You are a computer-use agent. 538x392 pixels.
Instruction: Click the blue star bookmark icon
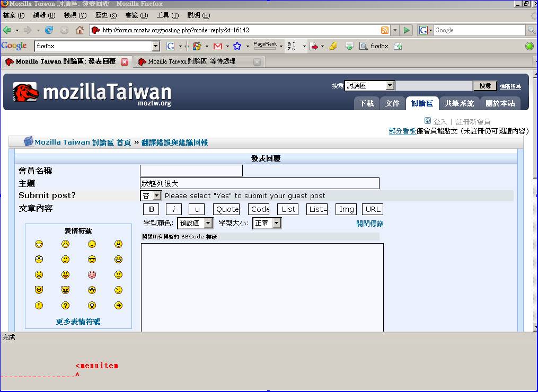237,46
